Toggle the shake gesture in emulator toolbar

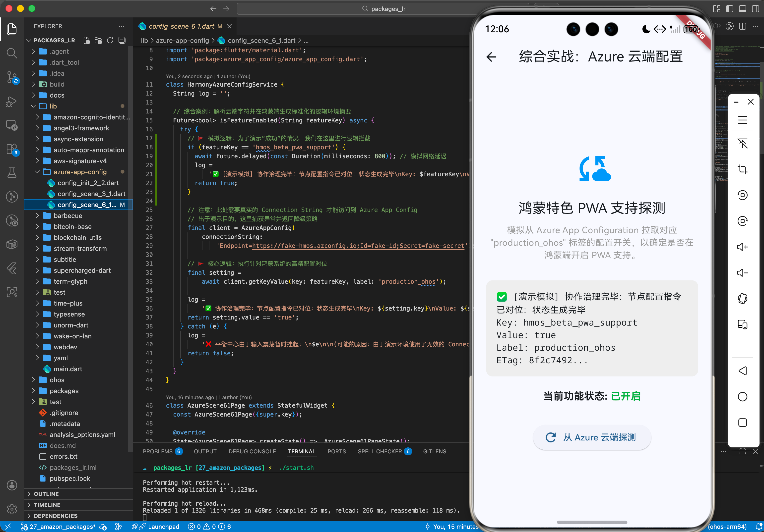(x=742, y=299)
